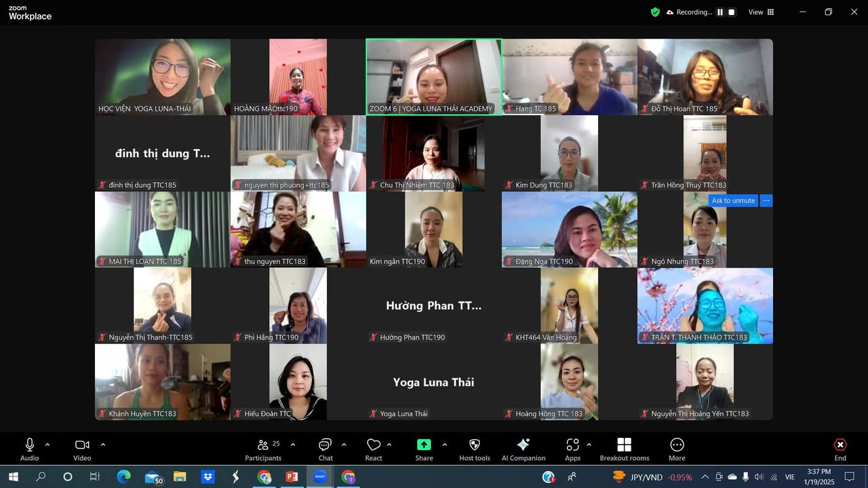
Task: Pause the recording
Action: 720,12
